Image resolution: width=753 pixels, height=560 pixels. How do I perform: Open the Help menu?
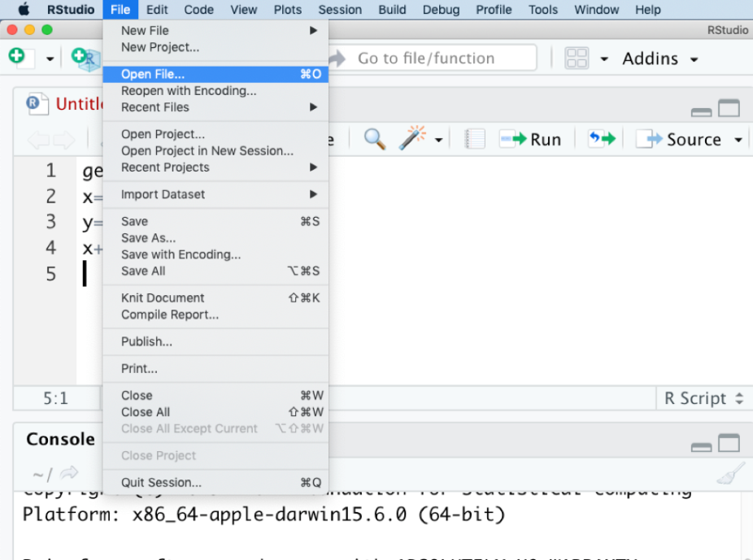[x=648, y=10]
